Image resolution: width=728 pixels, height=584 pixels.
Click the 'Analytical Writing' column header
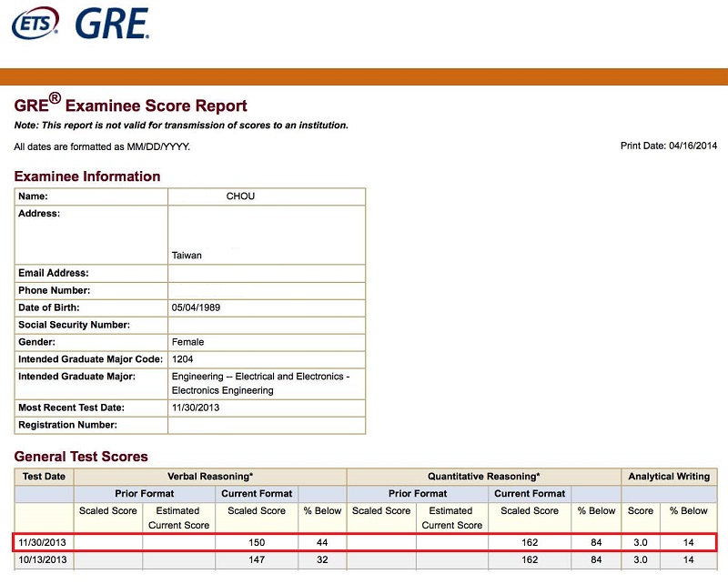pos(669,477)
